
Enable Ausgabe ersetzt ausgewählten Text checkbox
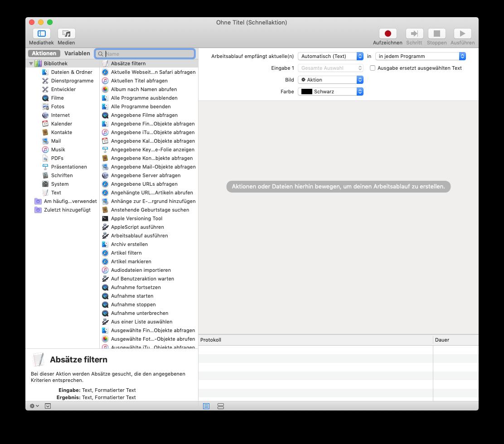click(x=373, y=68)
